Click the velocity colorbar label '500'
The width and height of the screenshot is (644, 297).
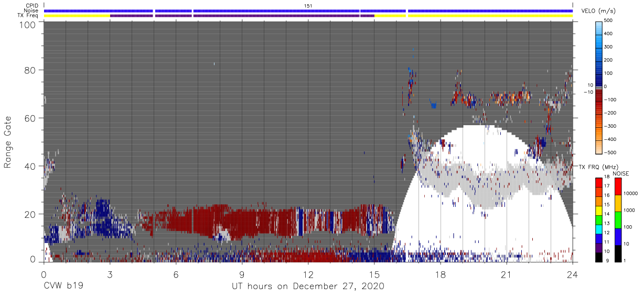(609, 21)
